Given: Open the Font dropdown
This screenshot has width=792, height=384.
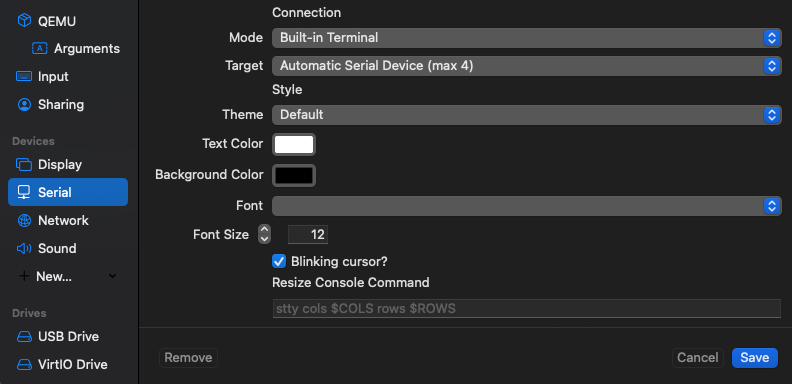Looking at the screenshot, I should tap(527, 206).
